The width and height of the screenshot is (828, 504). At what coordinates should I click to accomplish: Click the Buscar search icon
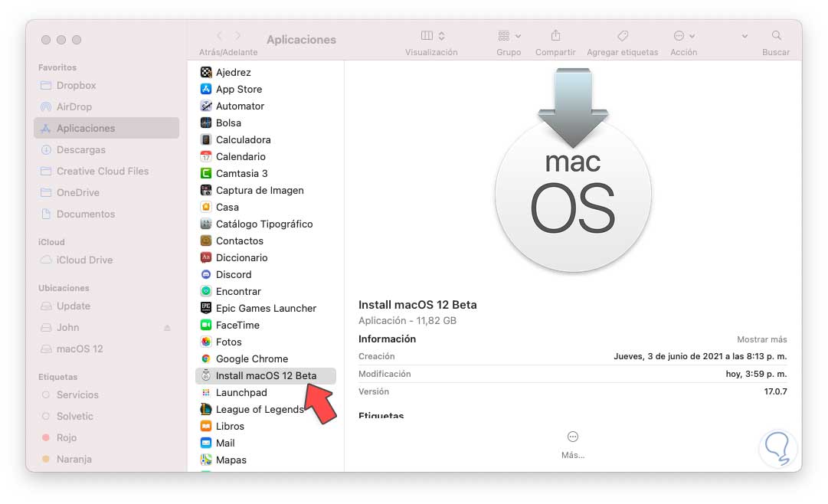[776, 35]
